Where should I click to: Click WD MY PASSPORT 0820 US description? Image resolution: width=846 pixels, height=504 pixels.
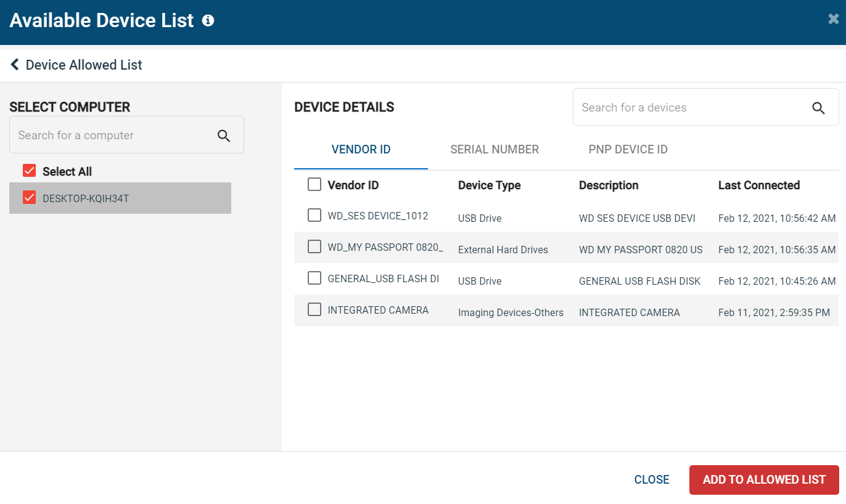point(641,250)
